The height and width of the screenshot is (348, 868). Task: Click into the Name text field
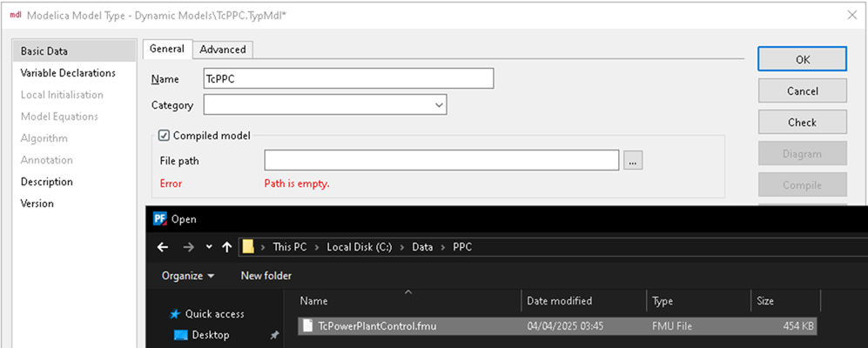[348, 78]
